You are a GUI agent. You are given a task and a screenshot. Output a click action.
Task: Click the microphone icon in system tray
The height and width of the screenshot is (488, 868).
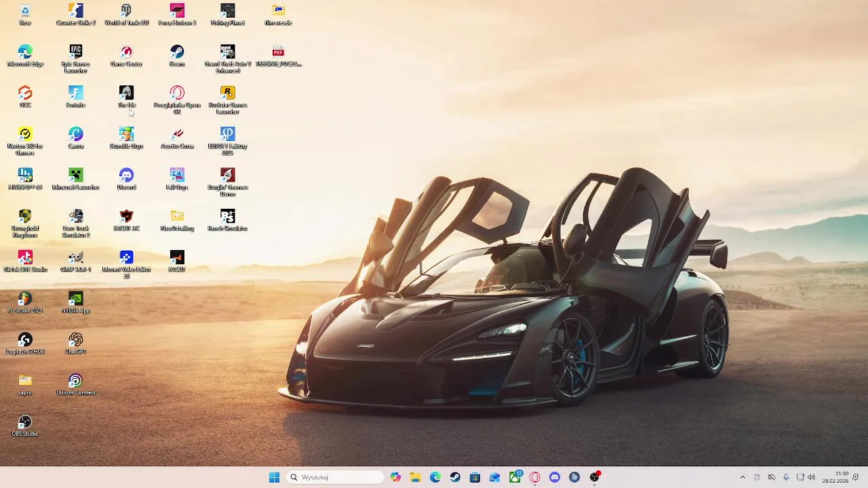786,477
